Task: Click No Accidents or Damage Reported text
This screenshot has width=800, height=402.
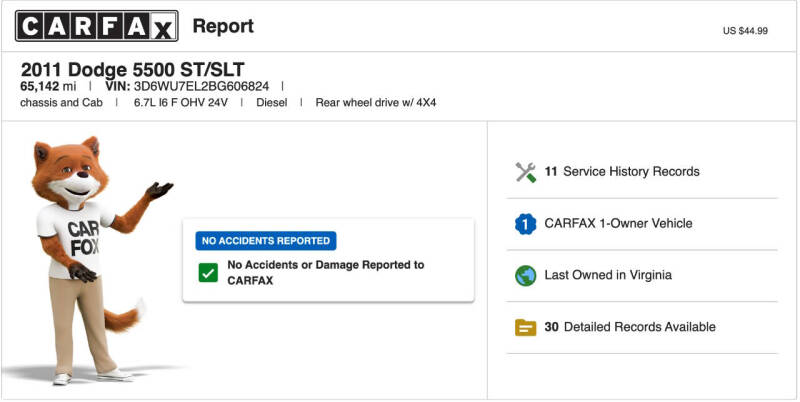Action: (326, 272)
